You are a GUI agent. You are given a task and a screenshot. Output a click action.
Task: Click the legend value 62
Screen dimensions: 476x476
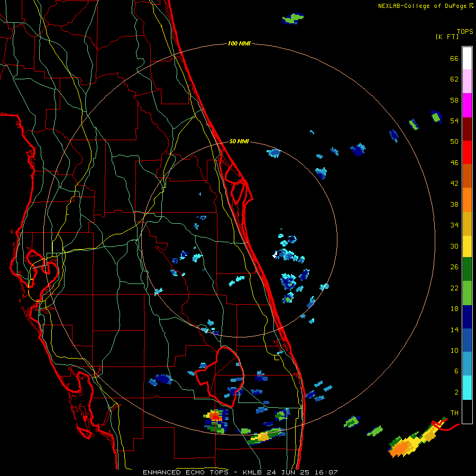point(454,79)
